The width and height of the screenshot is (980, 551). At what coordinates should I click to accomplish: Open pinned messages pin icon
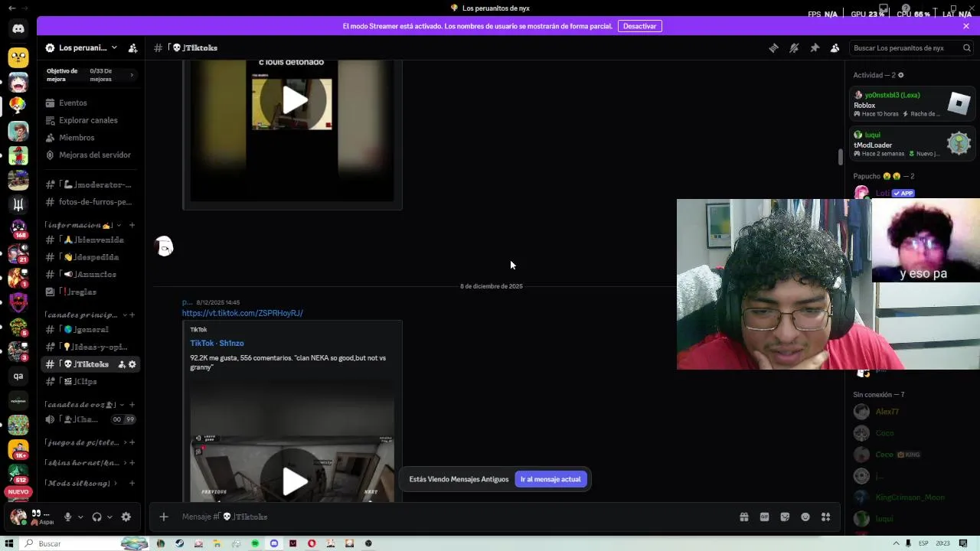(815, 47)
